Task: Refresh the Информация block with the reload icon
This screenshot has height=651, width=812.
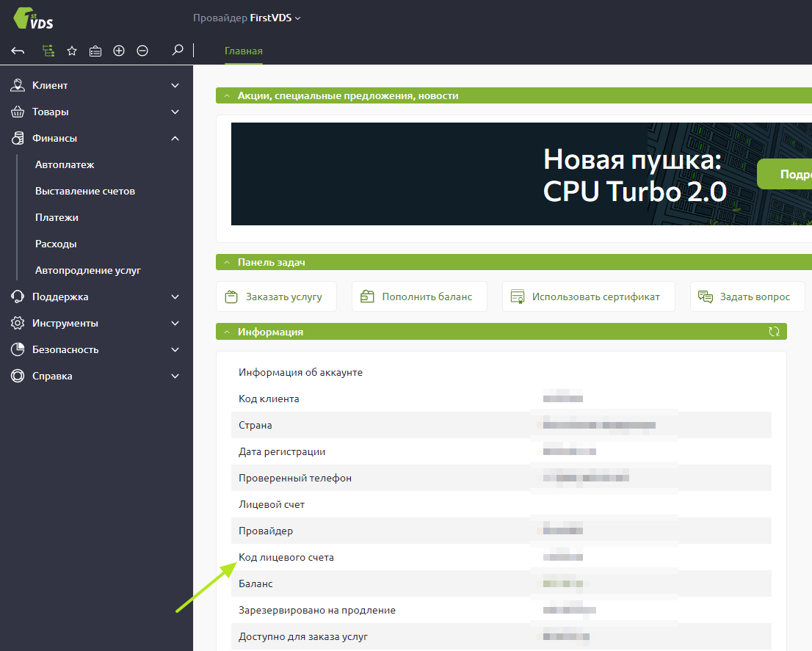Action: pyautogui.click(x=775, y=332)
